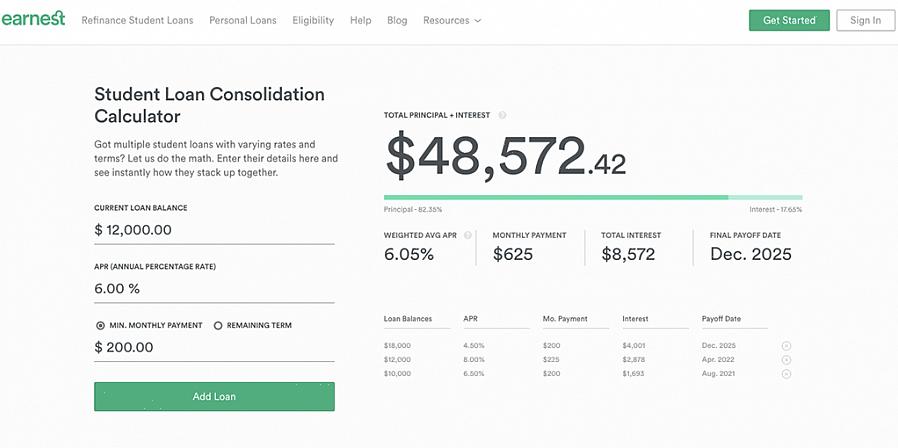The image size is (898, 448).
Task: Focus the Current Loan Balance field
Action: click(214, 230)
